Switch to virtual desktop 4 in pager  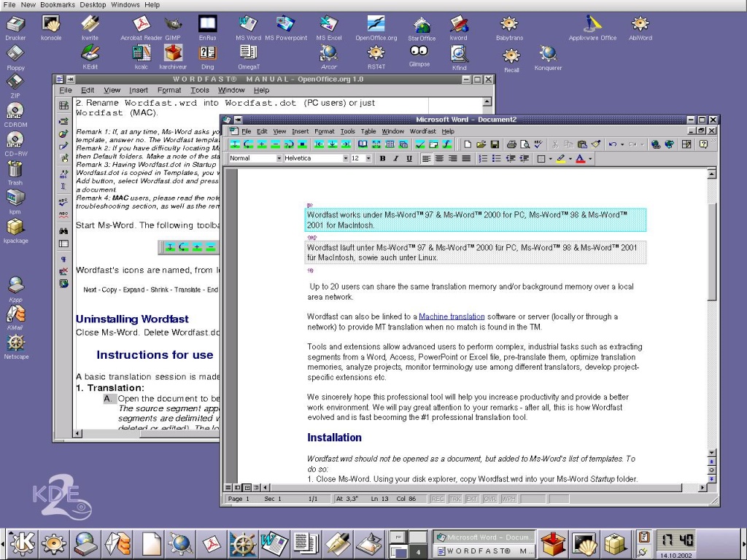tap(418, 553)
